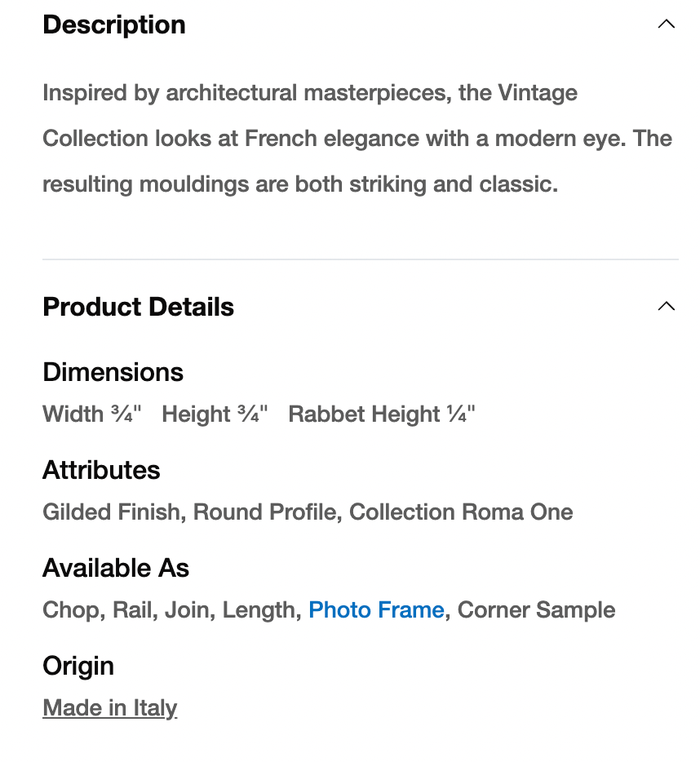Viewport: 700px width, 762px height.
Task: Click the Rabbet Height ¼" value
Action: point(382,414)
